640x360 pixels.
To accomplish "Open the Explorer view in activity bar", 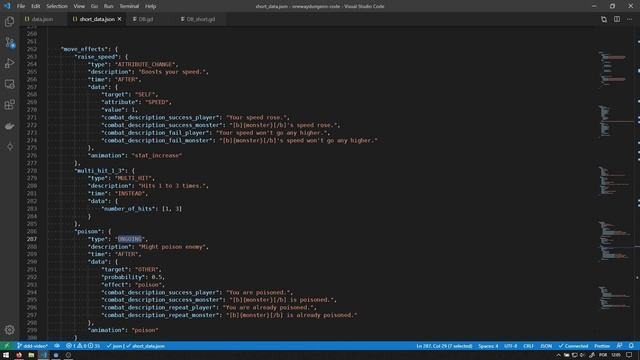I will click(9, 21).
